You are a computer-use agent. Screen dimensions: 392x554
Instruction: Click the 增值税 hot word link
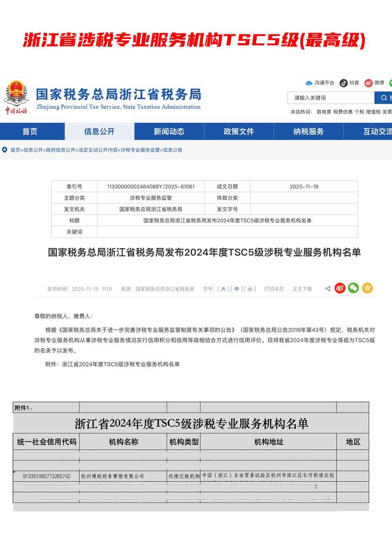pos(373,111)
